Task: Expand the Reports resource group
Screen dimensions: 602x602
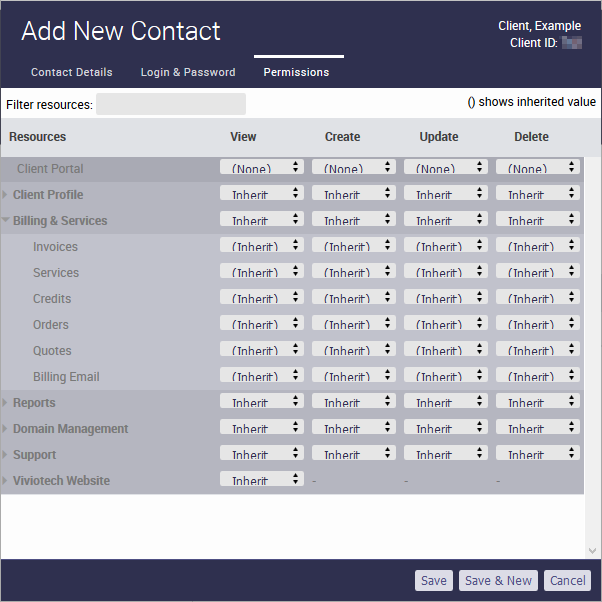Action: point(5,402)
